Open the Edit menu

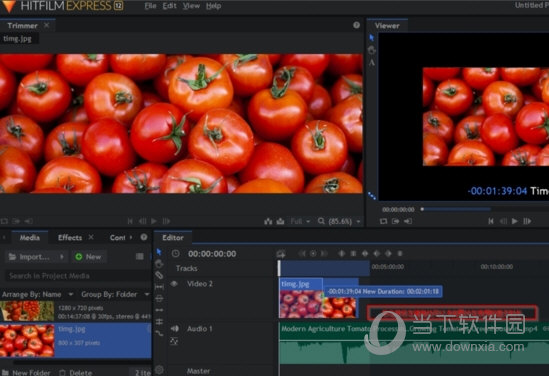169,6
